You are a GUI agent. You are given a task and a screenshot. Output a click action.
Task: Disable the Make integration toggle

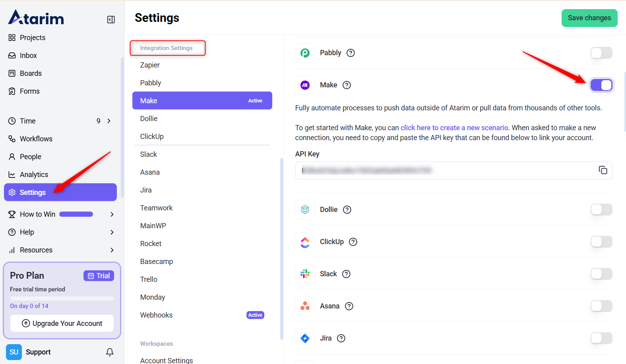601,85
